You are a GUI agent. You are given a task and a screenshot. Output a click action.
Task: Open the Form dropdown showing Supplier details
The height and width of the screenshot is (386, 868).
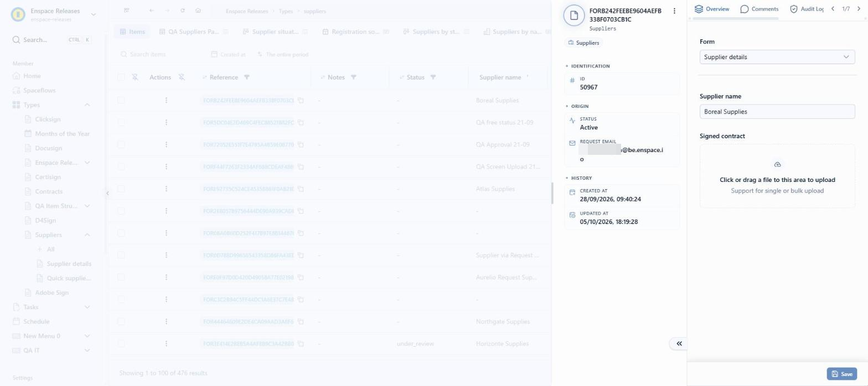point(777,57)
